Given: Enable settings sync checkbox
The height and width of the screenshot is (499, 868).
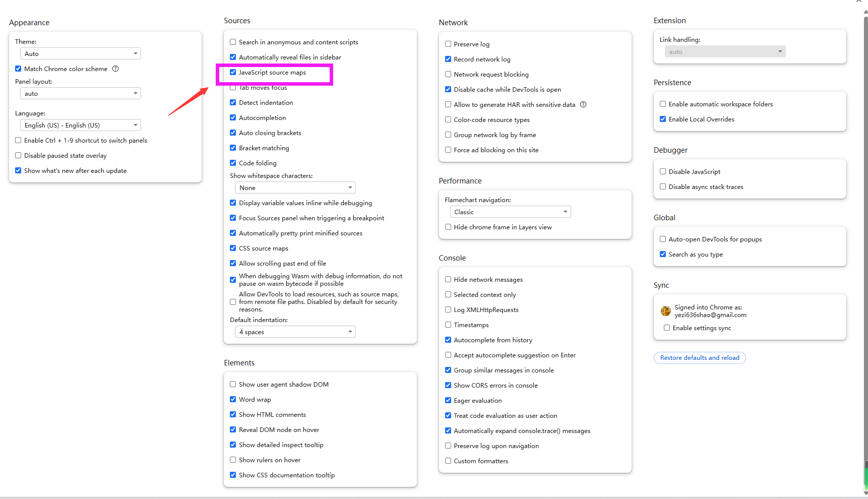Looking at the screenshot, I should [x=667, y=328].
